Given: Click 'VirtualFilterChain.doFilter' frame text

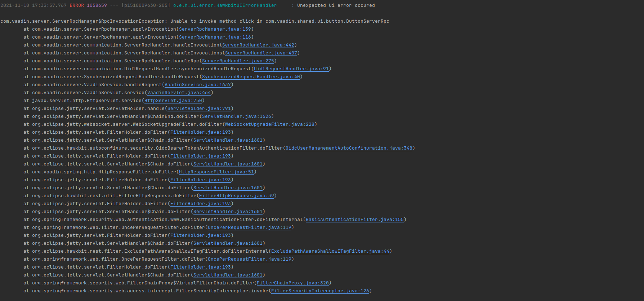Looking at the screenshot, I should tap(215, 283).
